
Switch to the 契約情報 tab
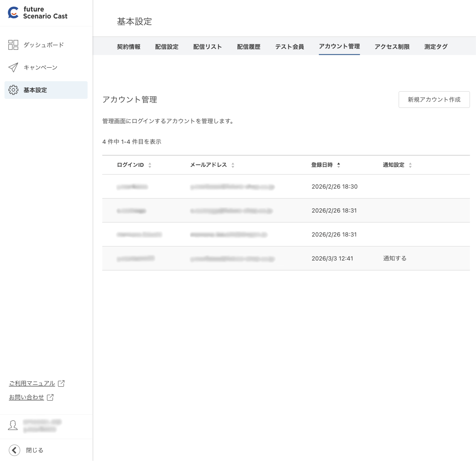[x=129, y=47]
